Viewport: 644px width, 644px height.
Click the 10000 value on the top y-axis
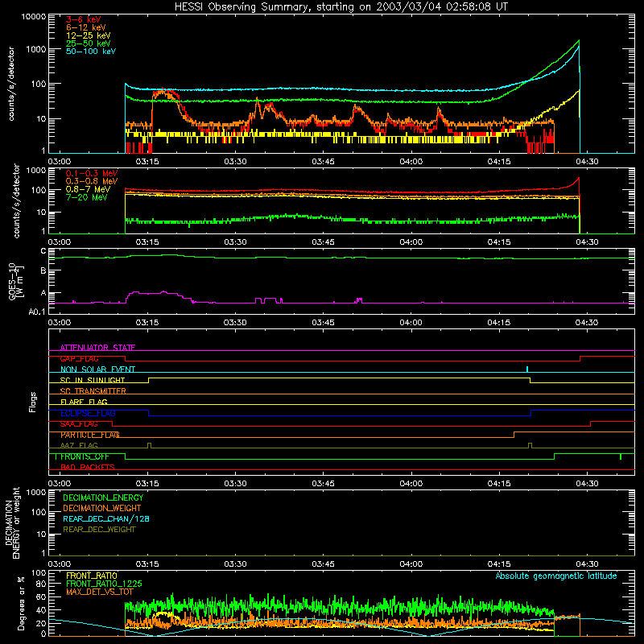click(x=34, y=16)
